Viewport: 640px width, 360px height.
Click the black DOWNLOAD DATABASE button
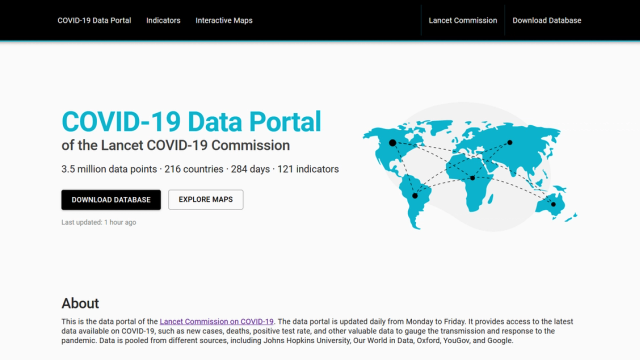111,200
